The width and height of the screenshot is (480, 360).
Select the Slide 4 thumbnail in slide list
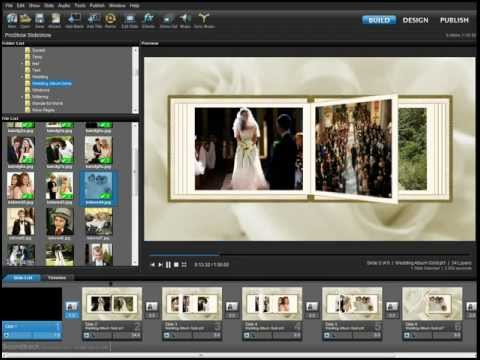[x=272, y=304]
